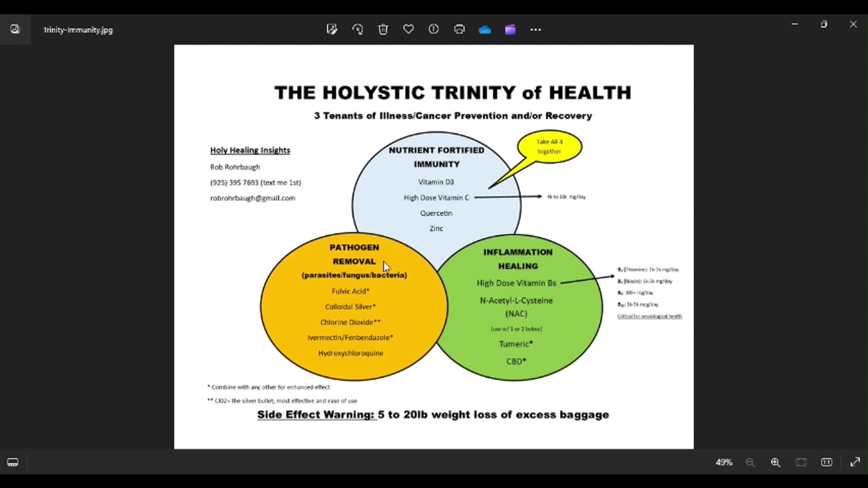Open the Edit image tool
This screenshot has height=488, width=868.
332,29
